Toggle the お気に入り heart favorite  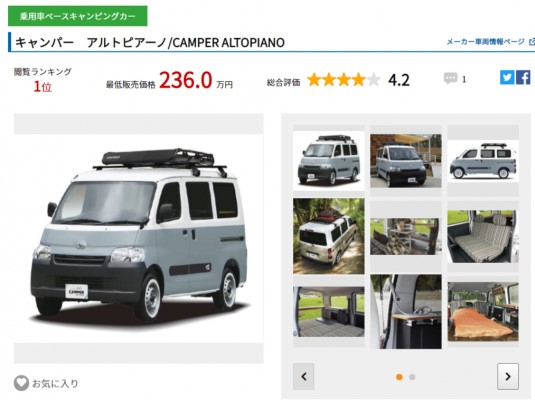click(x=21, y=383)
